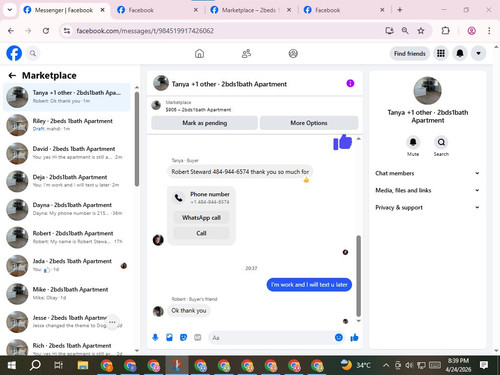Go to the Facebook logo home

[x=14, y=53]
